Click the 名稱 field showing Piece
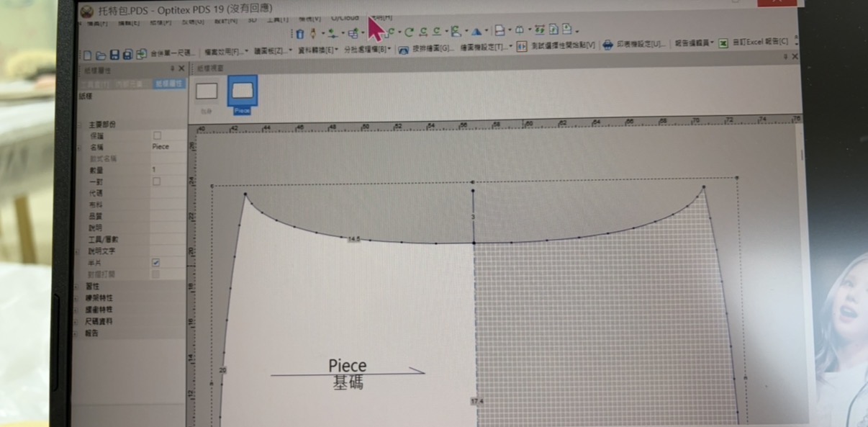This screenshot has height=427, width=868. click(x=167, y=147)
